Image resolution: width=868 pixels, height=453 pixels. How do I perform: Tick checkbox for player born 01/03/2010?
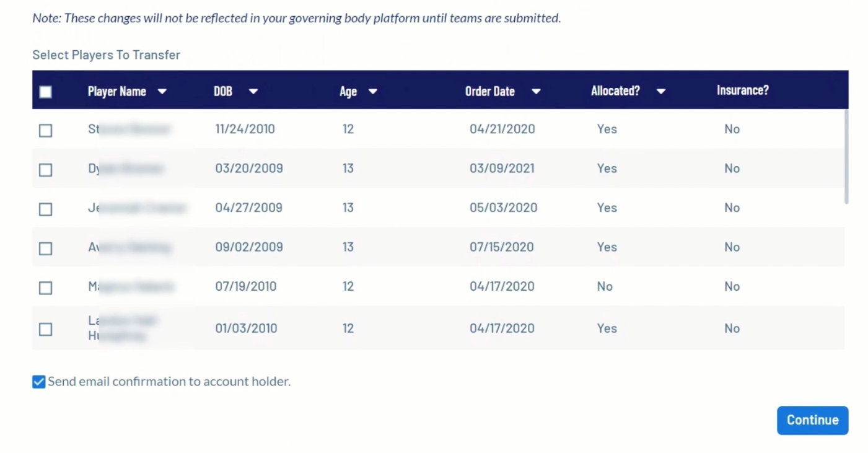point(45,329)
